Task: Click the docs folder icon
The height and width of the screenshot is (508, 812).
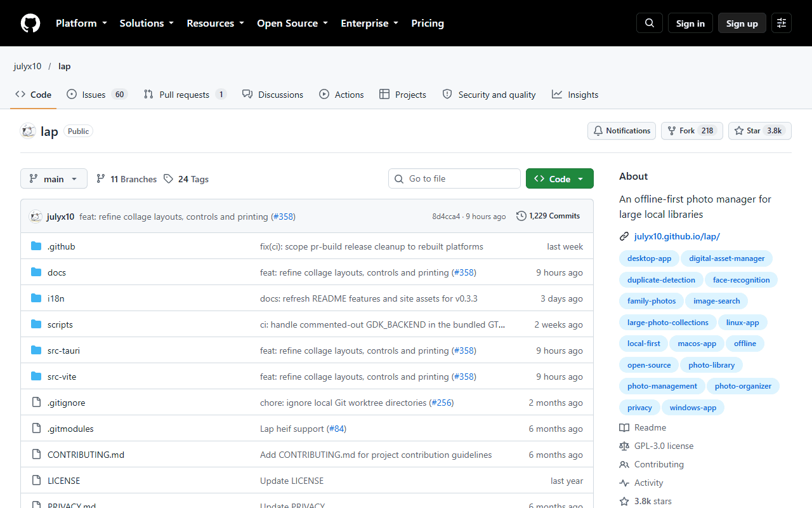Action: click(x=36, y=272)
